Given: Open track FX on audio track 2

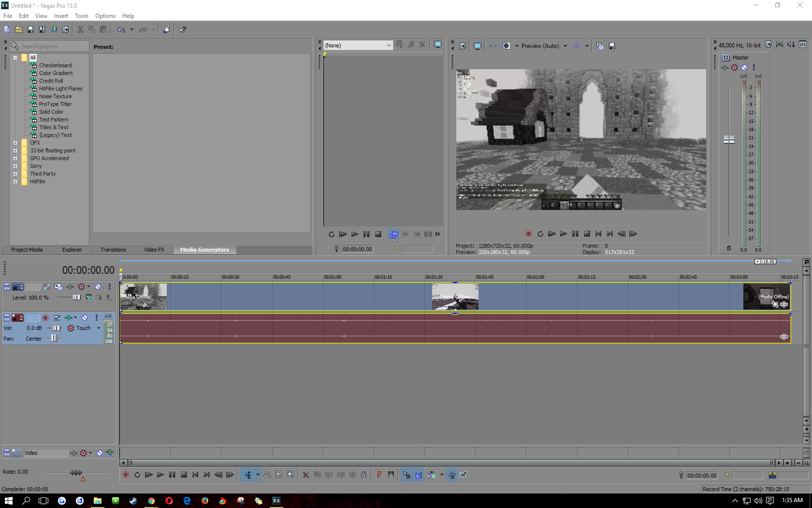Looking at the screenshot, I should (x=69, y=317).
